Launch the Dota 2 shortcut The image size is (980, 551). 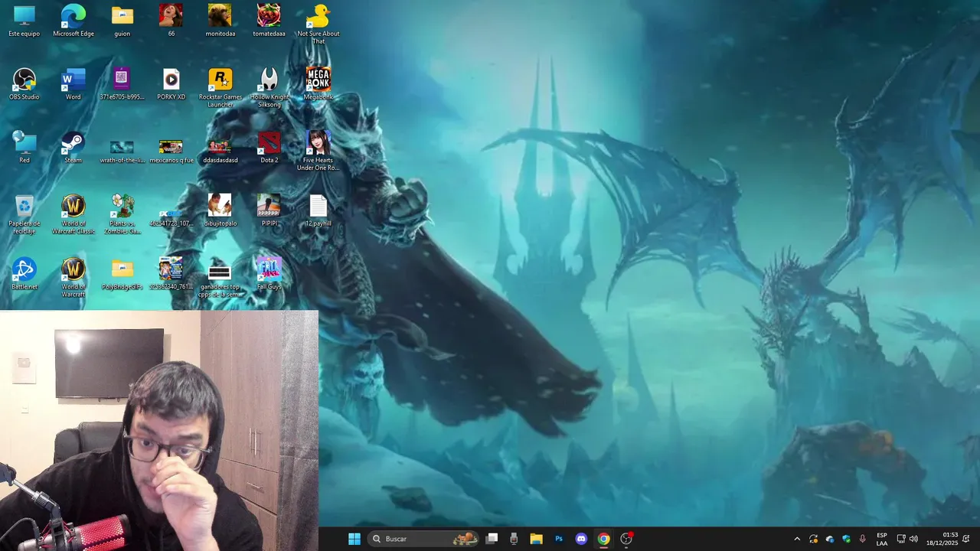pyautogui.click(x=269, y=147)
